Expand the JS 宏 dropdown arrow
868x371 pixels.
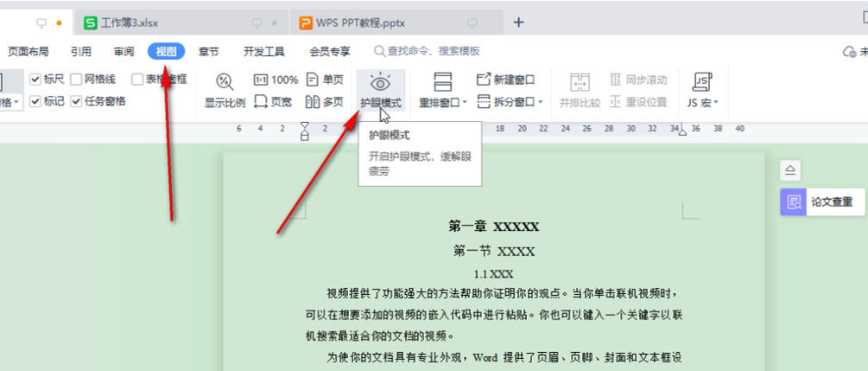(716, 103)
